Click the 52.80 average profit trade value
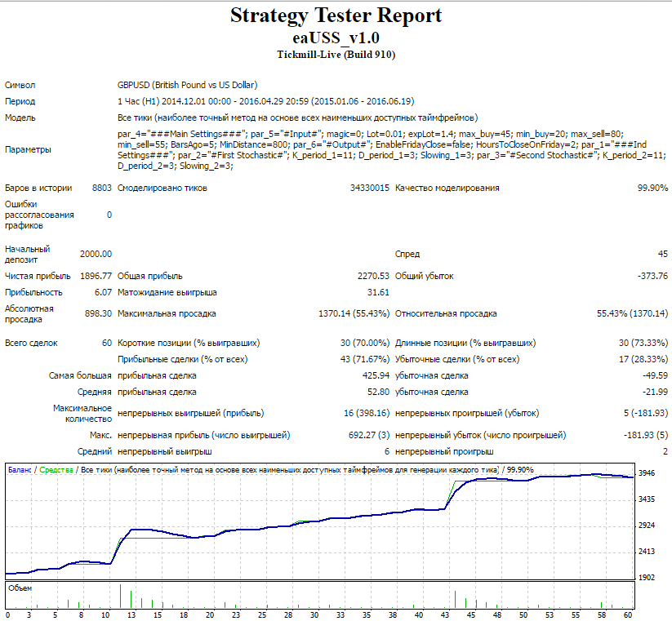The image size is (672, 621). coord(378,392)
